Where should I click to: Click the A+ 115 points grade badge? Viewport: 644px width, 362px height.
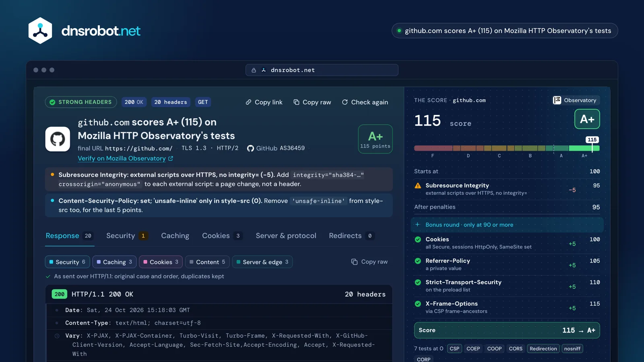tap(375, 139)
